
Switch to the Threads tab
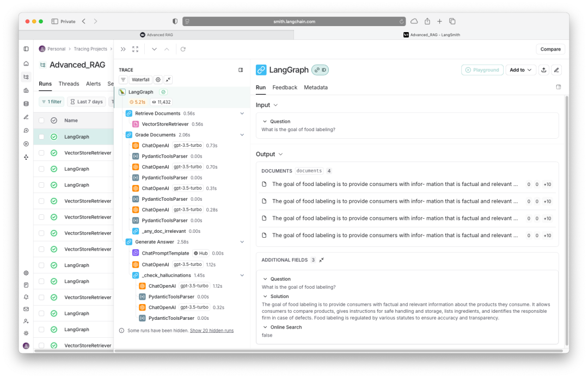[69, 84]
